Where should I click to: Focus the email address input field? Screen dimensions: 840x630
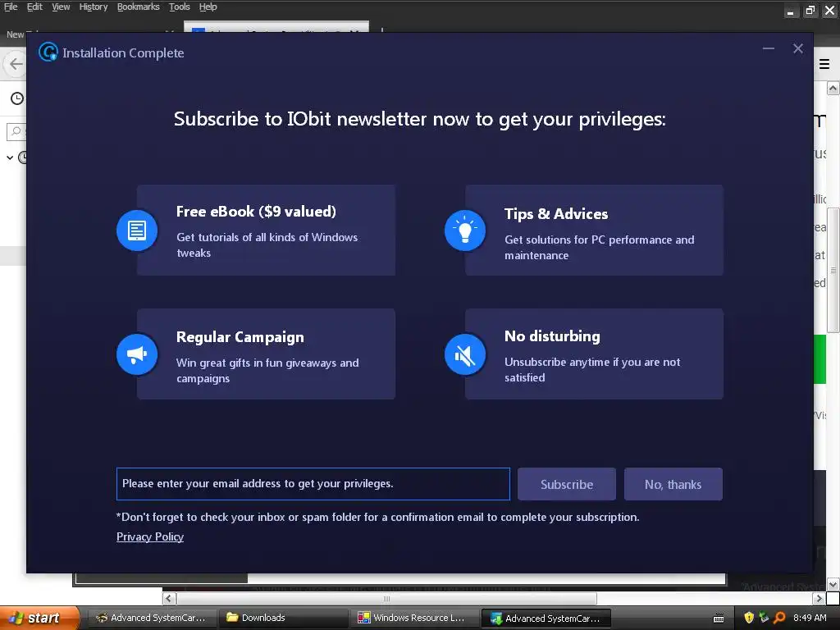(x=313, y=484)
